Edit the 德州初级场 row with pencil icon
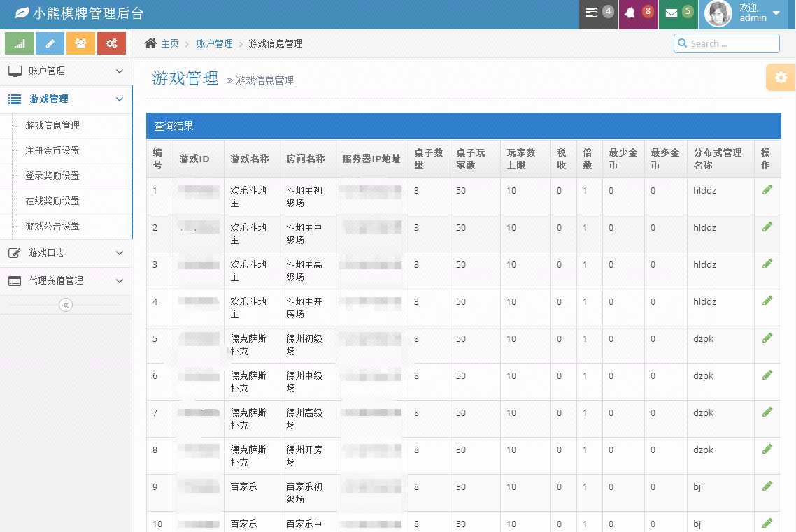The width and height of the screenshot is (796, 532). click(767, 338)
